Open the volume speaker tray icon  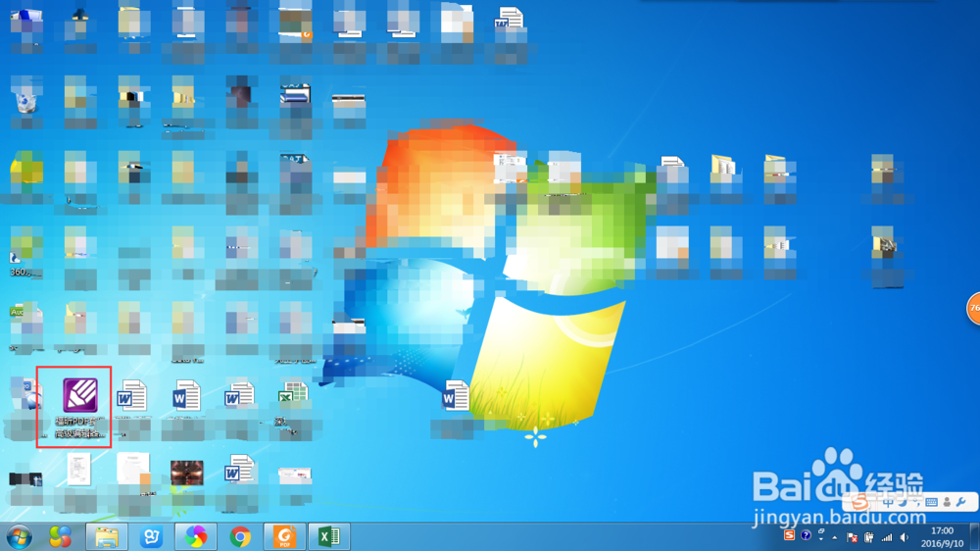(x=904, y=537)
